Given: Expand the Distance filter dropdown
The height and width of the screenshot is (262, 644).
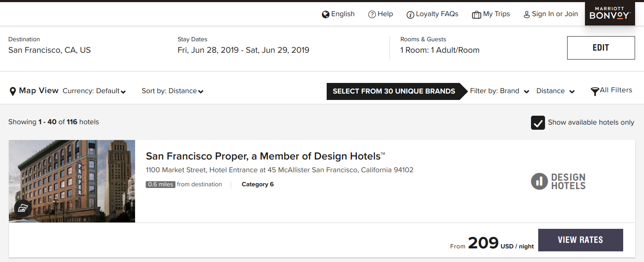Looking at the screenshot, I should (555, 91).
